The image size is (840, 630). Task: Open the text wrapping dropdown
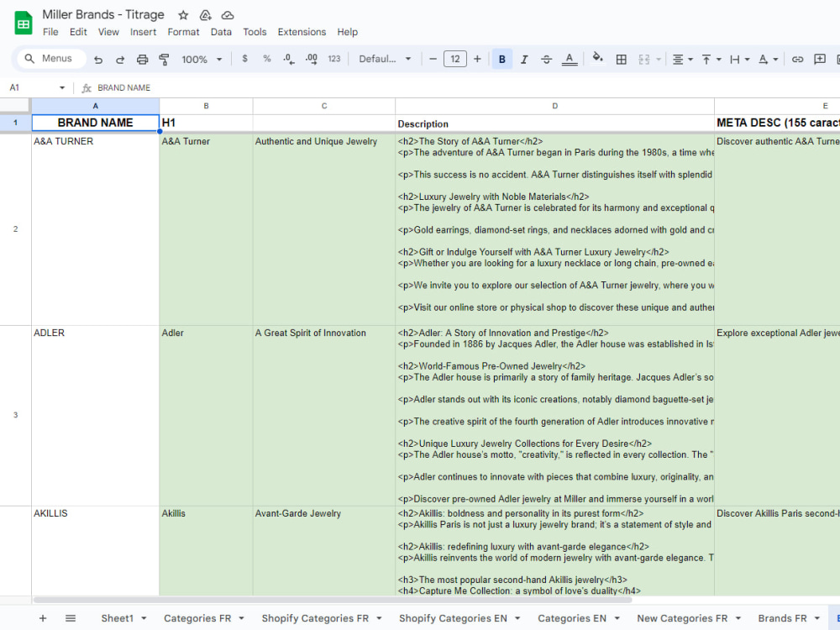739,59
